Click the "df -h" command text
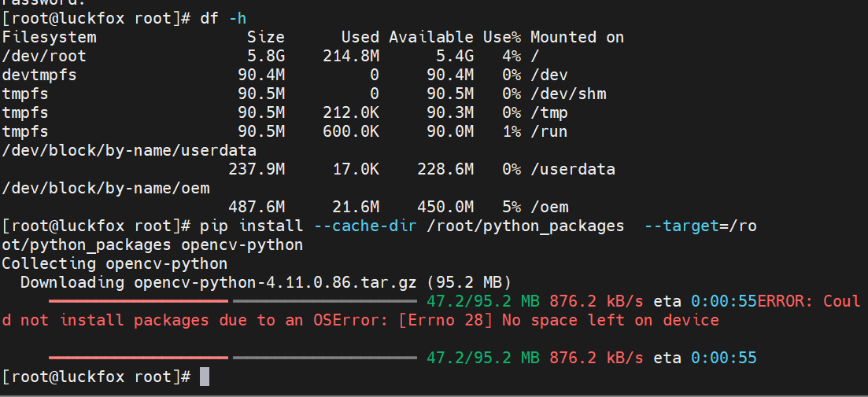The height and width of the screenshot is (397, 868). (x=223, y=18)
